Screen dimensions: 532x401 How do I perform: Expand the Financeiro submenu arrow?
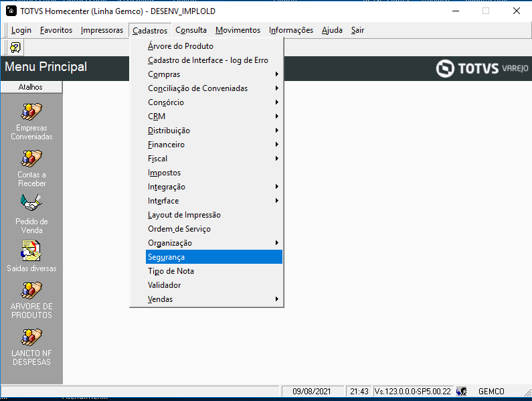(277, 145)
